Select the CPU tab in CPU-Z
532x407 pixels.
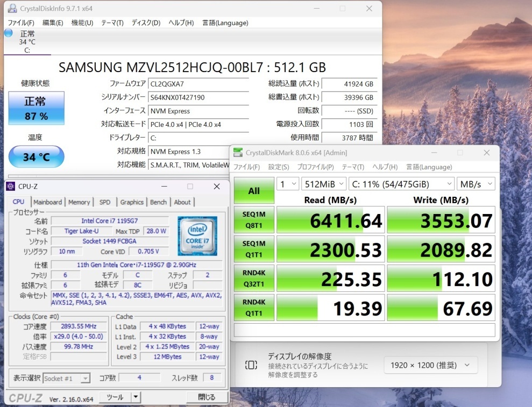18,202
